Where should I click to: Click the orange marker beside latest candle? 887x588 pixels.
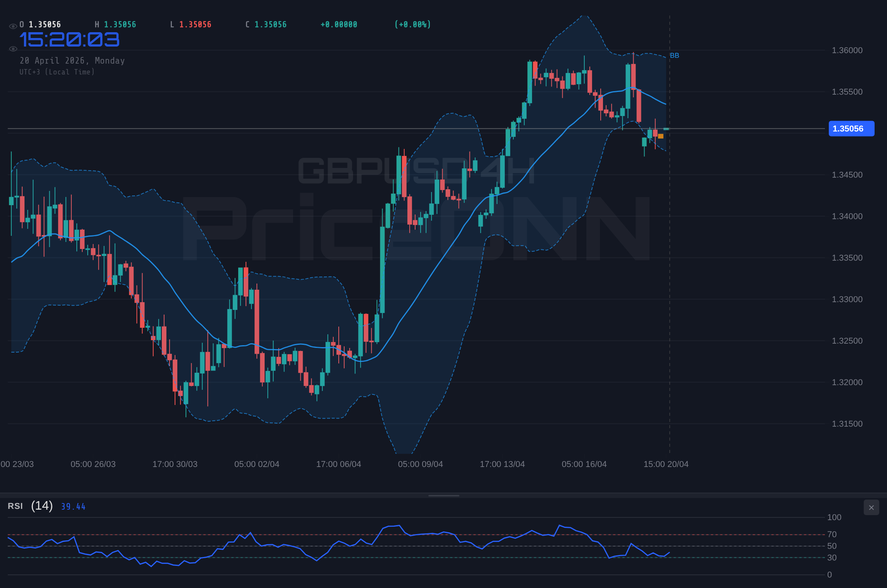[661, 136]
